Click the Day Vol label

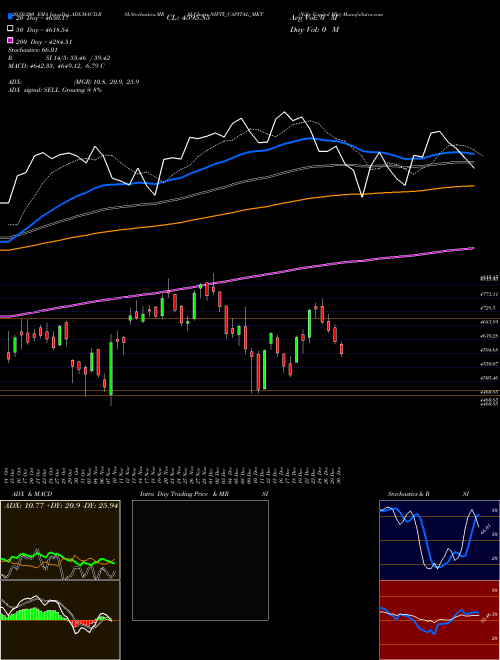(314, 30)
